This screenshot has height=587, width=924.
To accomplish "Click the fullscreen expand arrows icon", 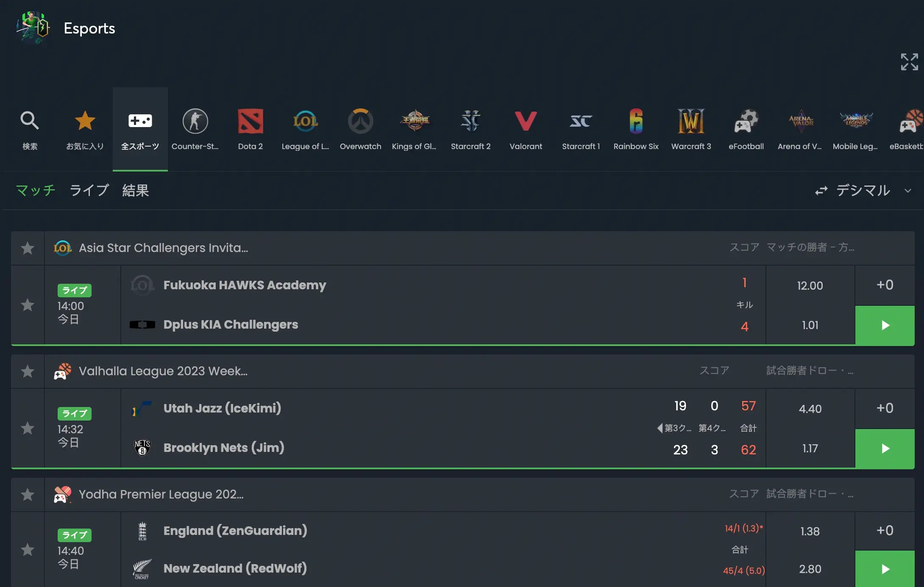I will click(910, 62).
